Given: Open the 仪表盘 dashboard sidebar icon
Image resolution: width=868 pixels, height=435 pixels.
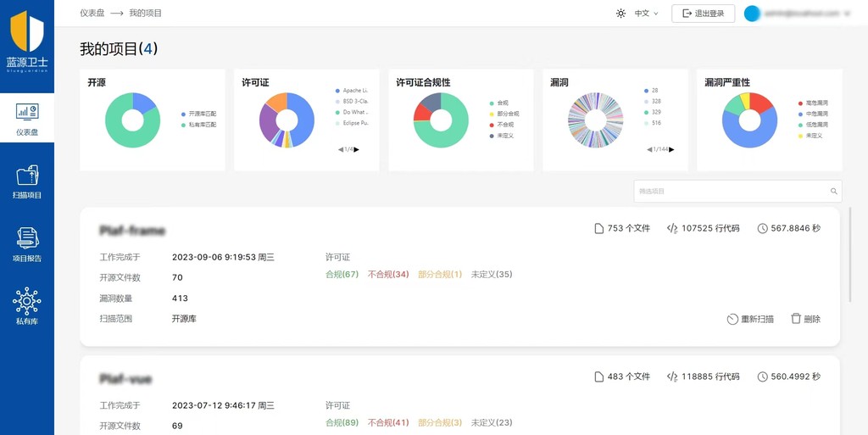Looking at the screenshot, I should (x=27, y=113).
